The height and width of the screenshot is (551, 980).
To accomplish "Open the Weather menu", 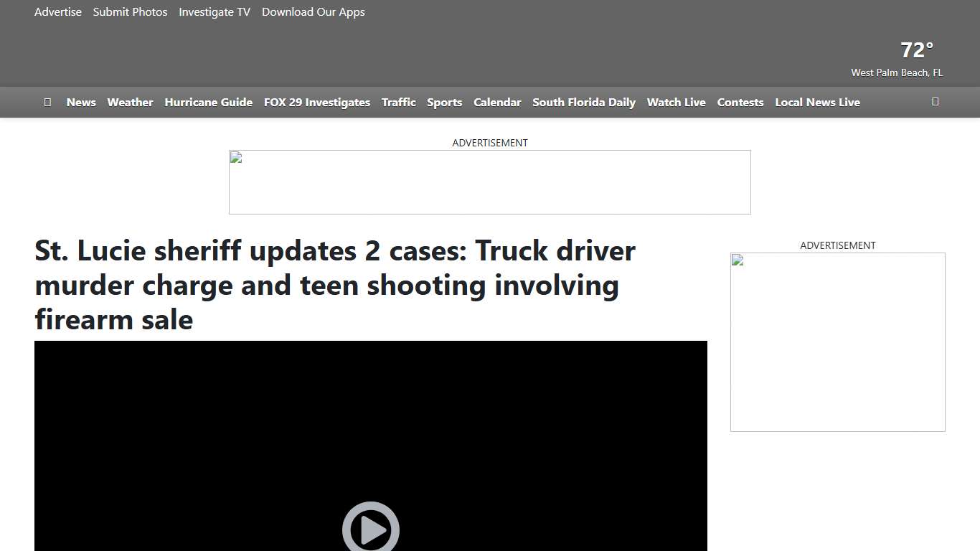I will tap(130, 102).
